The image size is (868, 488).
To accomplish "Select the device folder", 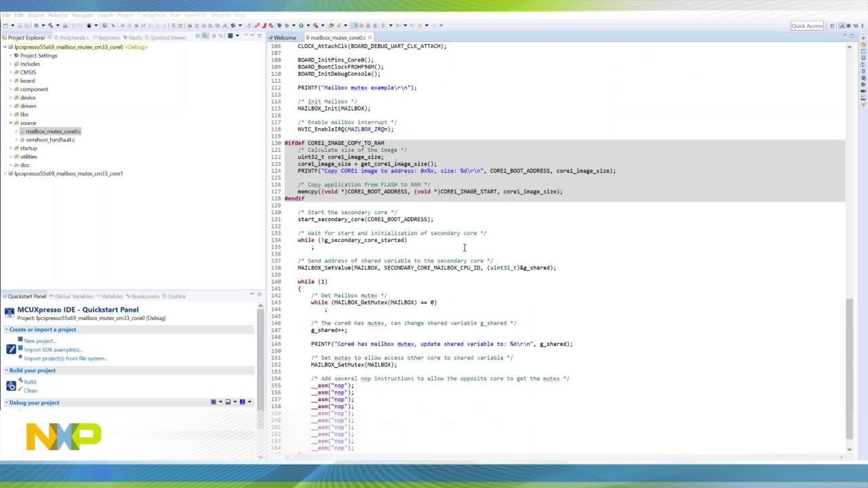I will click(x=28, y=98).
